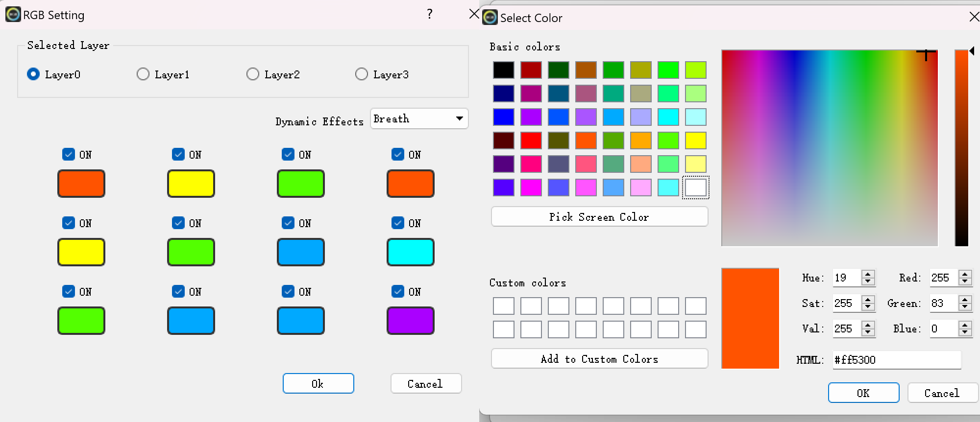Click the Pick Screen Color button
Viewport: 980px width, 422px height.
pos(599,216)
